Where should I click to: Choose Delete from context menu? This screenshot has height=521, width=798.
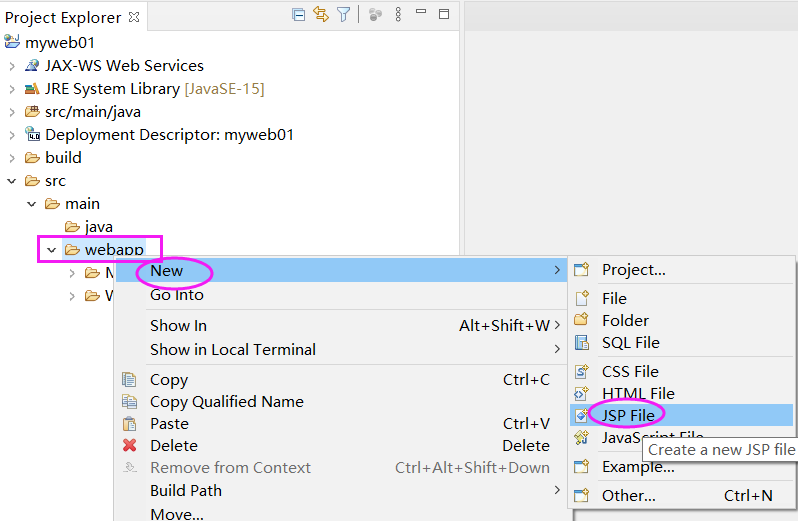tap(340, 446)
